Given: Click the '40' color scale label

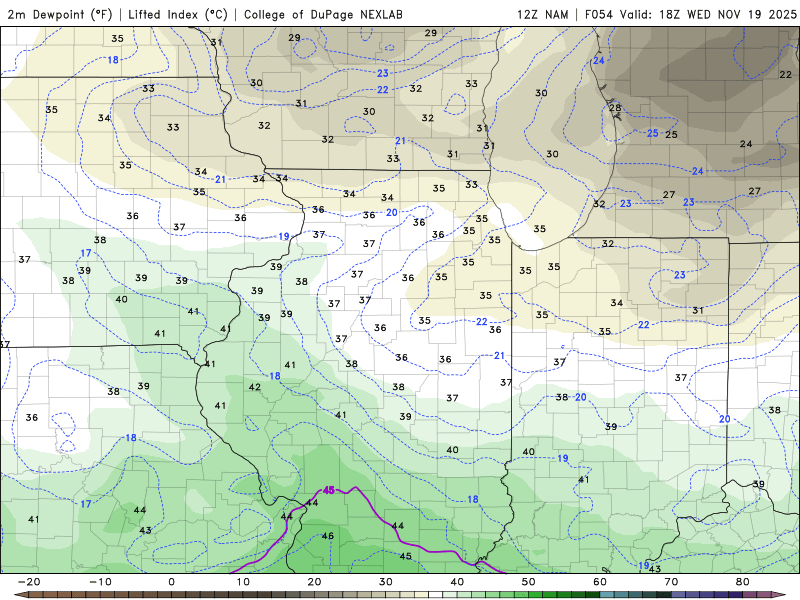Looking at the screenshot, I should point(457,581).
